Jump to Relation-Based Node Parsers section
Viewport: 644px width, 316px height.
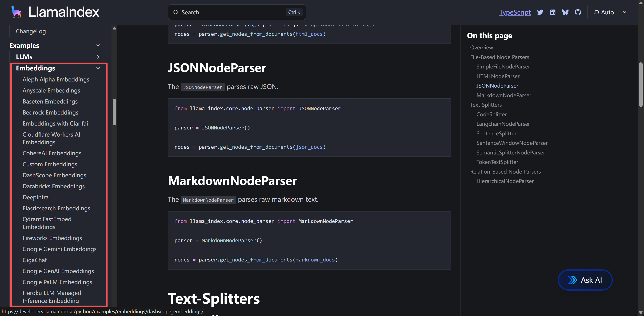[505, 172]
